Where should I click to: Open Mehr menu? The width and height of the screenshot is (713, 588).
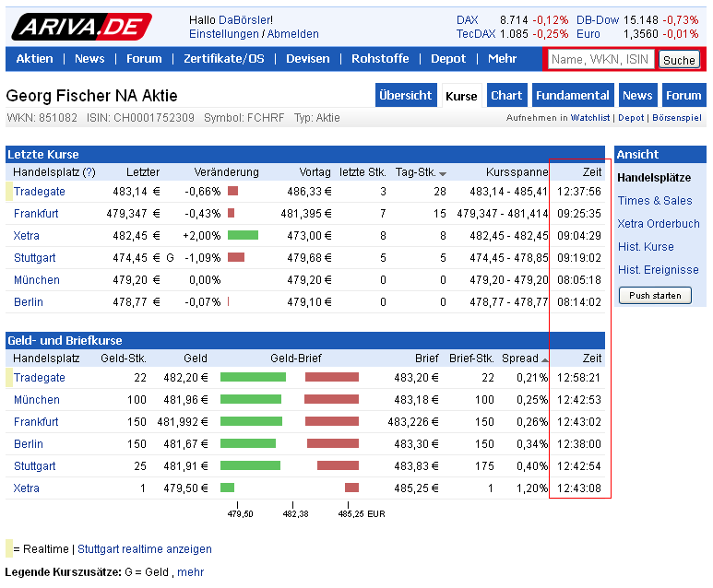[503, 59]
